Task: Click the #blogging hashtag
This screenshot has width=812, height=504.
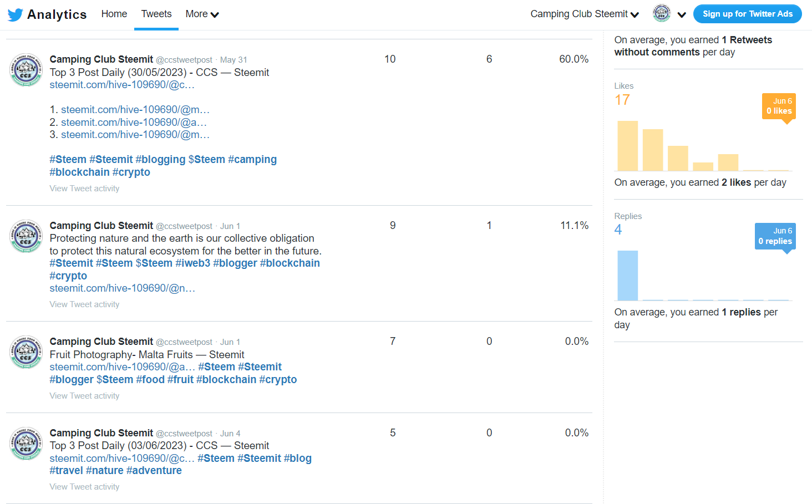Action: click(160, 160)
